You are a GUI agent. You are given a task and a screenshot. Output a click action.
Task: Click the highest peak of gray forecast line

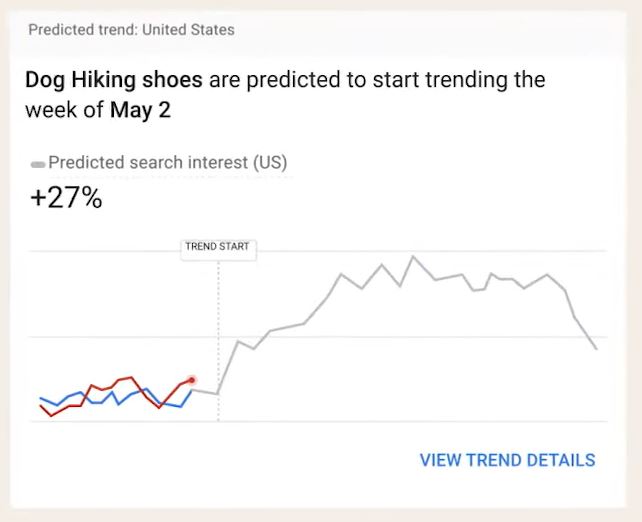pos(413,257)
